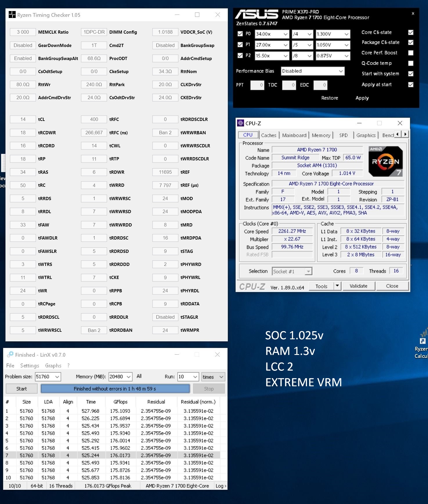Click the CPU-Z title bar logo icon
The image size is (428, 504).
241,123
